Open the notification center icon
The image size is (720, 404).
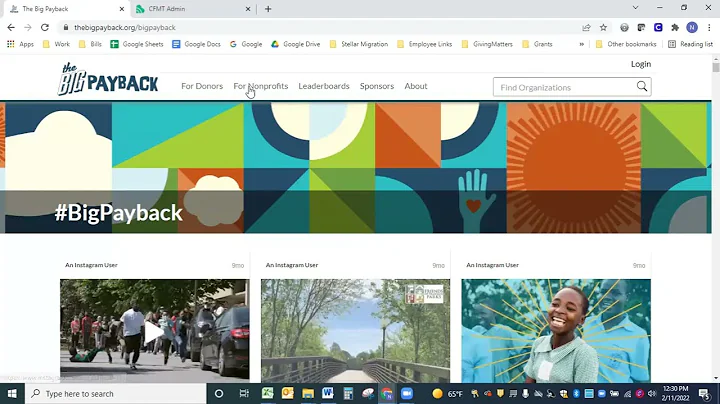click(703, 393)
